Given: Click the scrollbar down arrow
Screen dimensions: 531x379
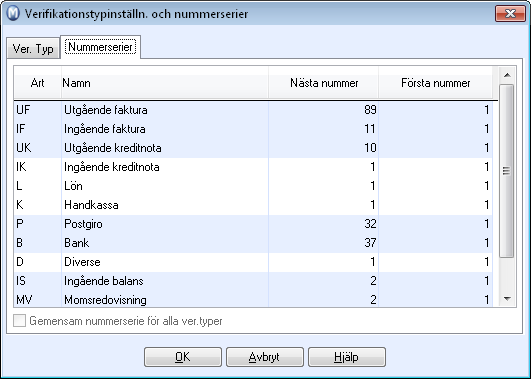Looking at the screenshot, I should (507, 298).
